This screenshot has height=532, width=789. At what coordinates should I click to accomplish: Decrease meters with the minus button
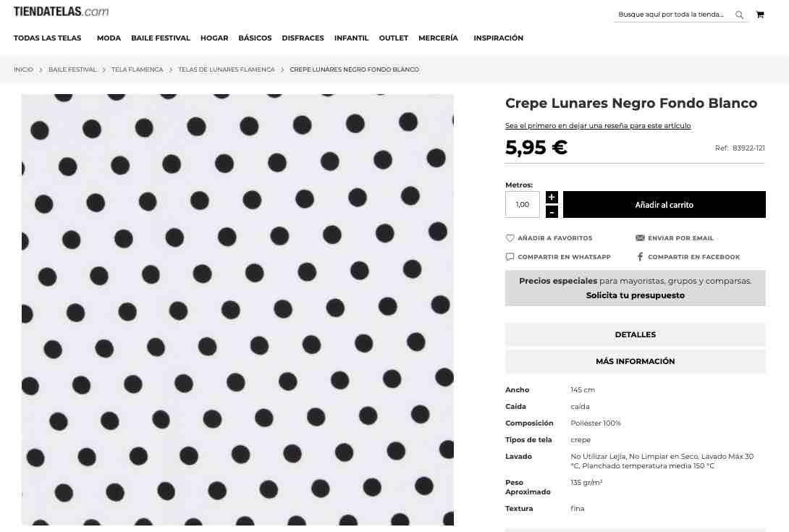(x=552, y=212)
